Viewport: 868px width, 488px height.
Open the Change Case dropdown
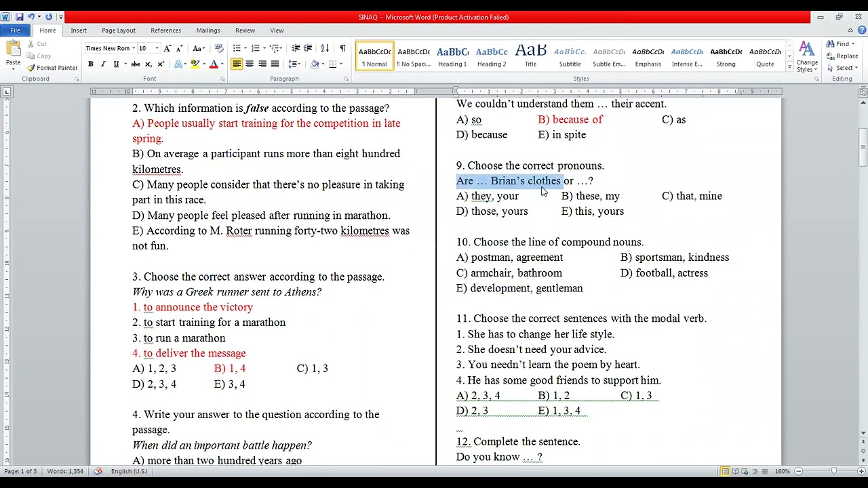point(199,49)
